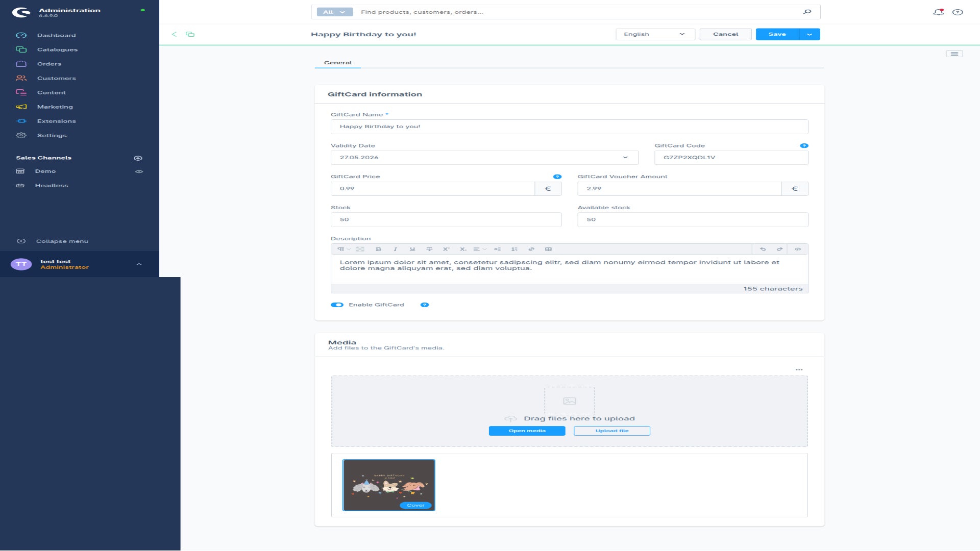Add a new sales channel
The height and width of the screenshot is (551, 980).
[138, 158]
